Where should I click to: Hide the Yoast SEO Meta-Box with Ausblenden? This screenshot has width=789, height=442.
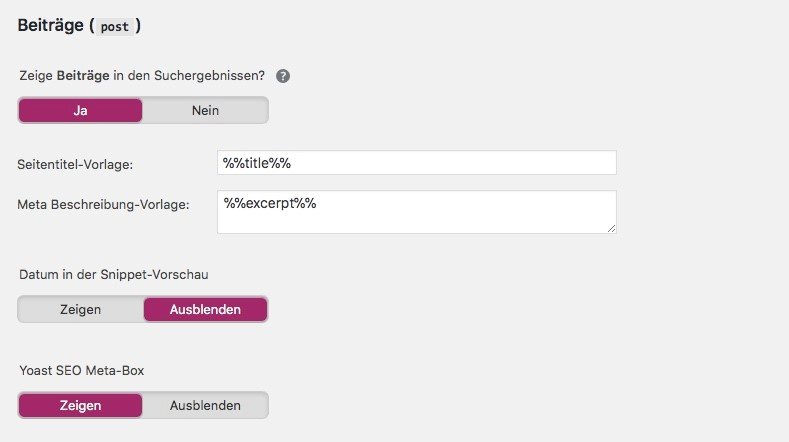205,405
